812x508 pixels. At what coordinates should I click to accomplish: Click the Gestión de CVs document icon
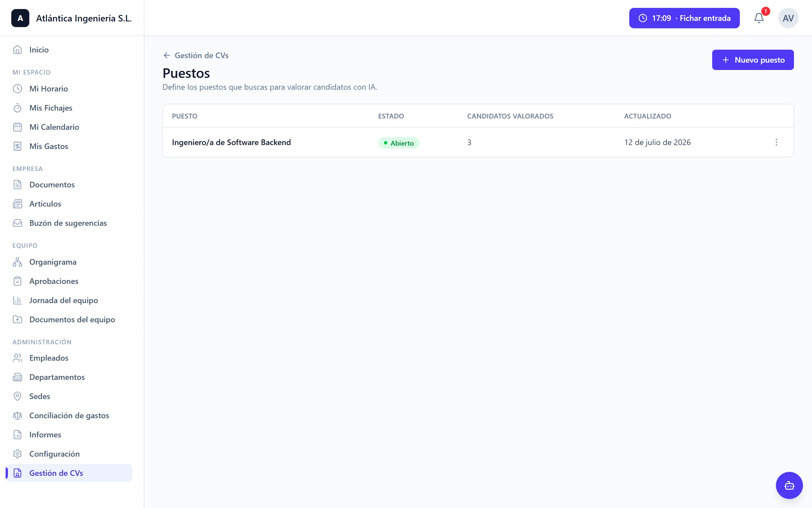pos(17,473)
